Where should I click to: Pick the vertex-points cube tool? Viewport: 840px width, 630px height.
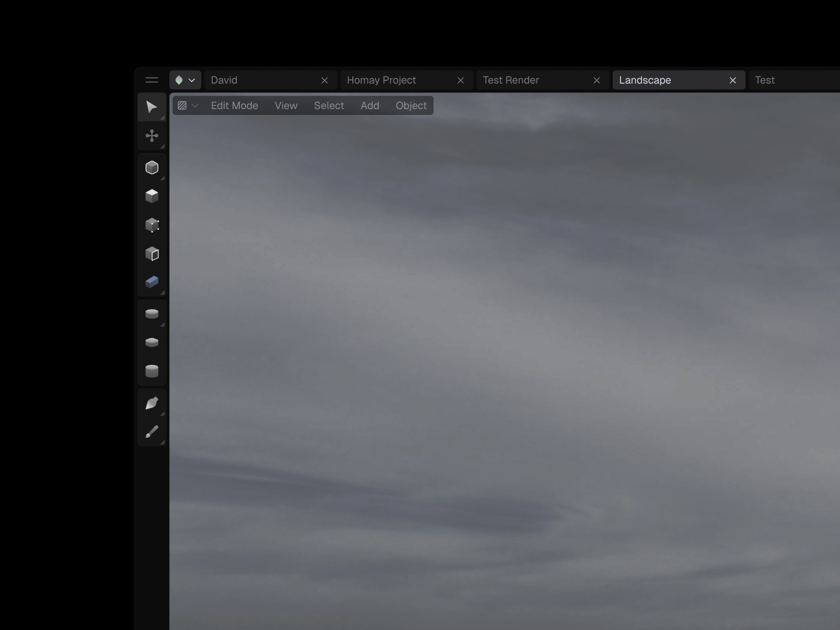152,225
